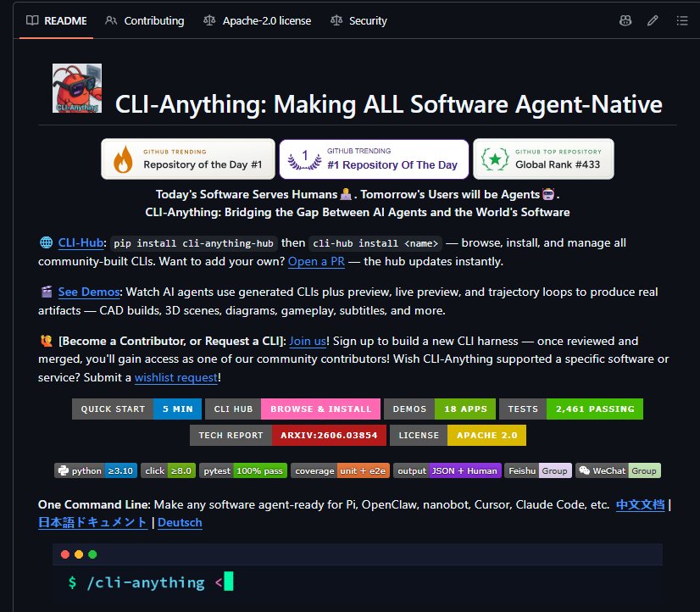Image resolution: width=700 pixels, height=612 pixels.
Task: Click the cli-hub install <name> code snippet
Action: point(375,243)
